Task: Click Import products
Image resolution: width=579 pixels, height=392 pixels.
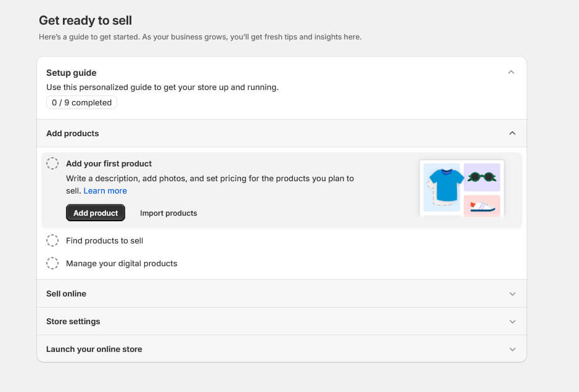Action: click(168, 213)
